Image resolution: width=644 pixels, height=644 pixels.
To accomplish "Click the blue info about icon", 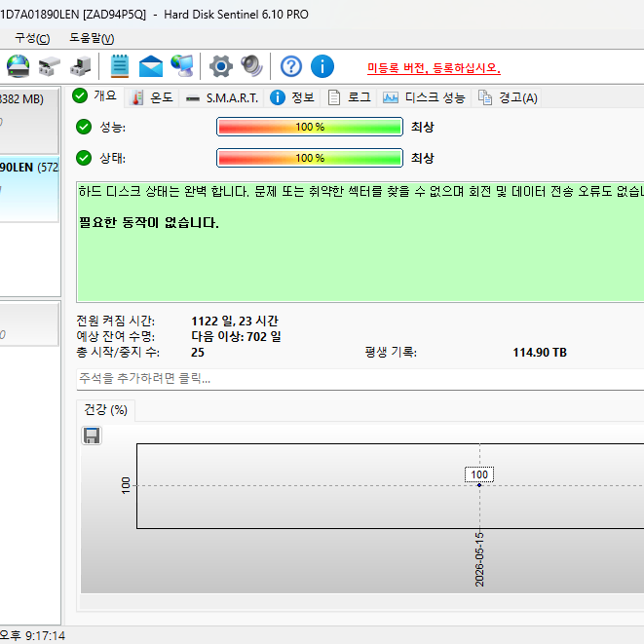I will [322, 66].
